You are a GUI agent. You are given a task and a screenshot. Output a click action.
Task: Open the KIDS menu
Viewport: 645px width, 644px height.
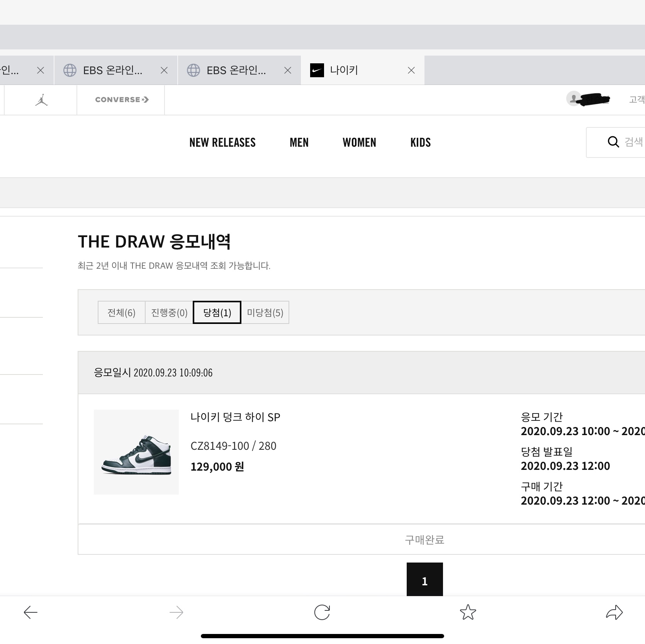[x=420, y=142]
